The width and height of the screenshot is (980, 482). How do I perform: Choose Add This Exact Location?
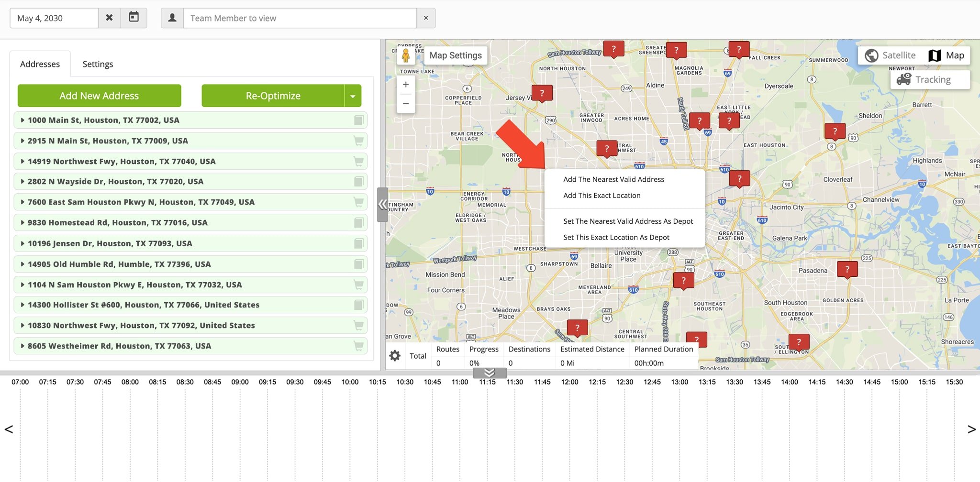click(601, 195)
